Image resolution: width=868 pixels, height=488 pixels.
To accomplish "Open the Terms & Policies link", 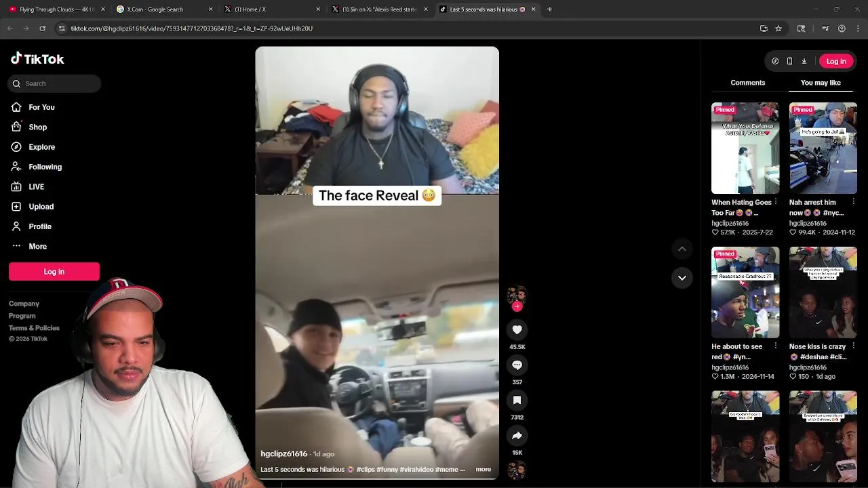I will [34, 328].
